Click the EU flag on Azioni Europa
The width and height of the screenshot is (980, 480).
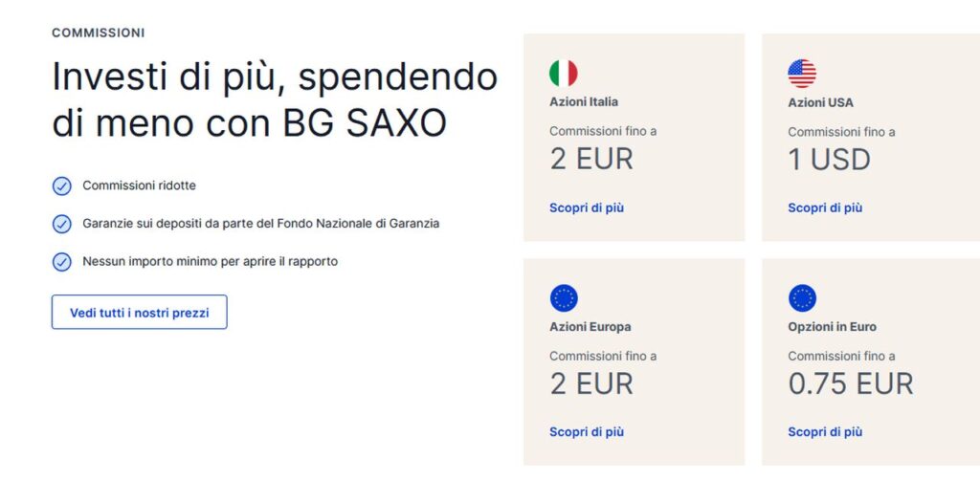coord(564,298)
